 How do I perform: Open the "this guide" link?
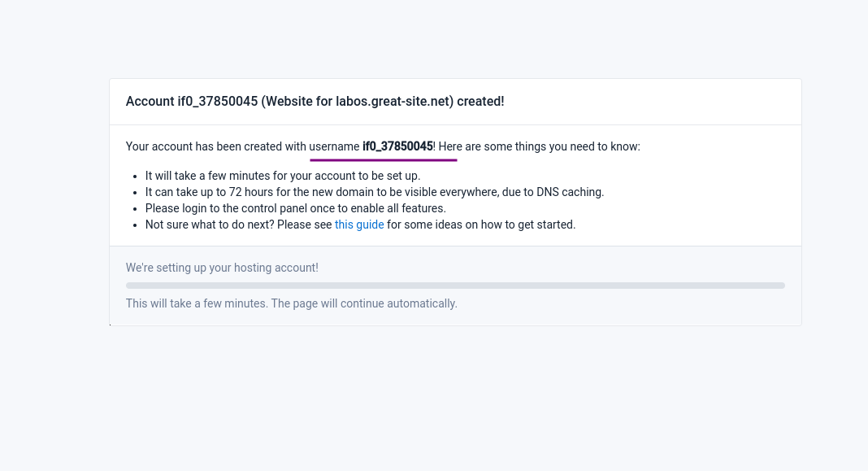point(358,225)
